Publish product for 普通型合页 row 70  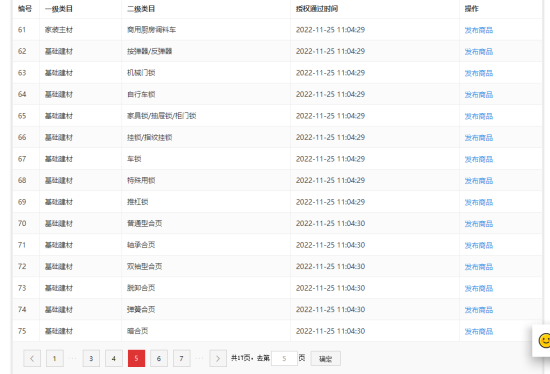(478, 224)
